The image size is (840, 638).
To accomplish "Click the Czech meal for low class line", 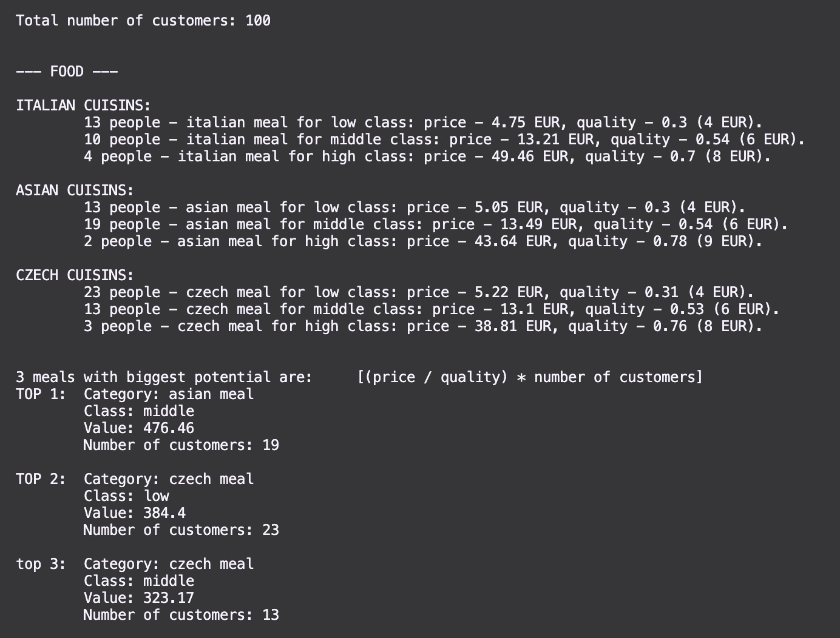I will pyautogui.click(x=418, y=292).
